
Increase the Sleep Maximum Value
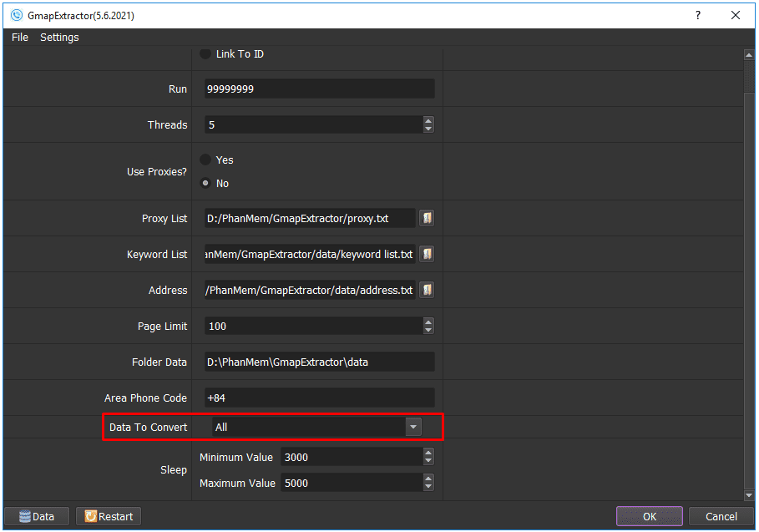point(428,479)
